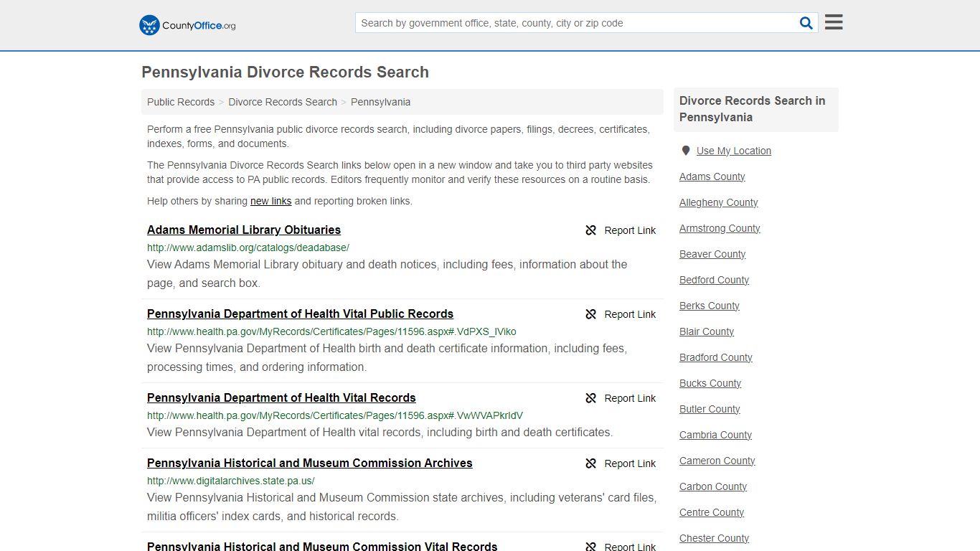
Task: Select Bucks County
Action: (x=710, y=383)
